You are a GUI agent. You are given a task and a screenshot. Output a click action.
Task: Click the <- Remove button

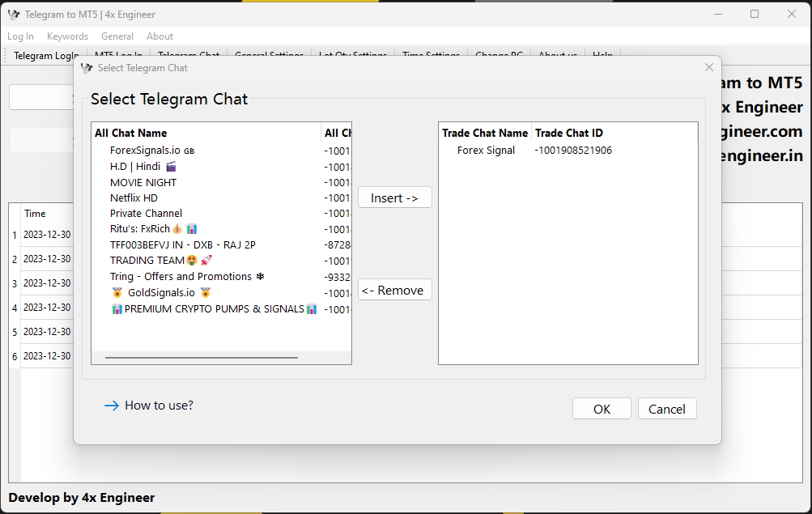point(394,290)
